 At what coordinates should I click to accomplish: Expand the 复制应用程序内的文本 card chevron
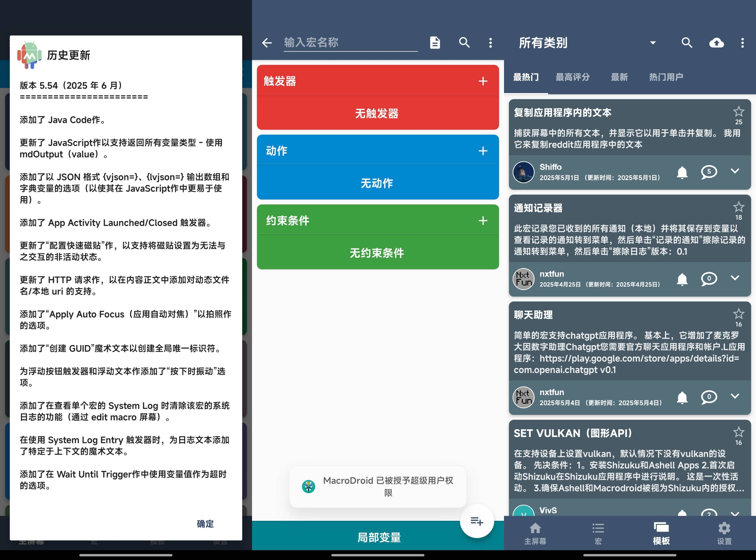pyautogui.click(x=735, y=171)
